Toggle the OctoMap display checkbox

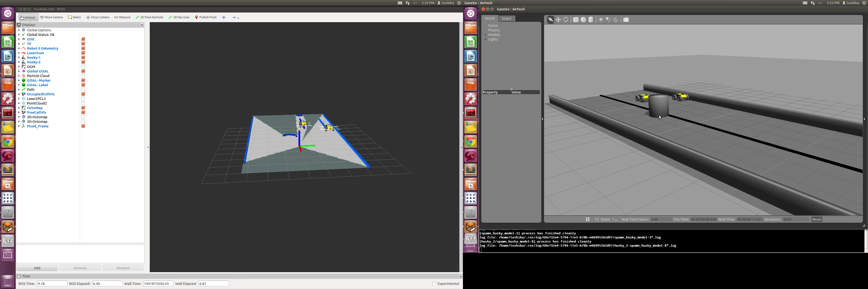[83, 108]
